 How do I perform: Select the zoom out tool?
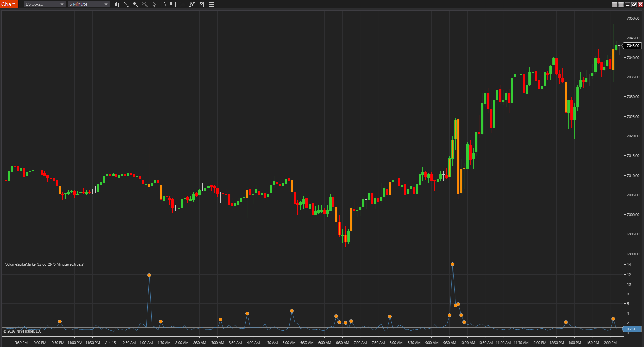tap(145, 4)
